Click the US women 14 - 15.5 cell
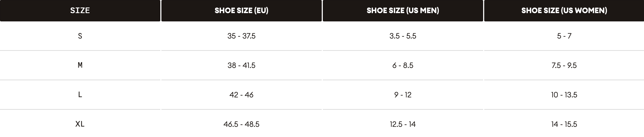This screenshot has width=644, height=137. click(564, 124)
